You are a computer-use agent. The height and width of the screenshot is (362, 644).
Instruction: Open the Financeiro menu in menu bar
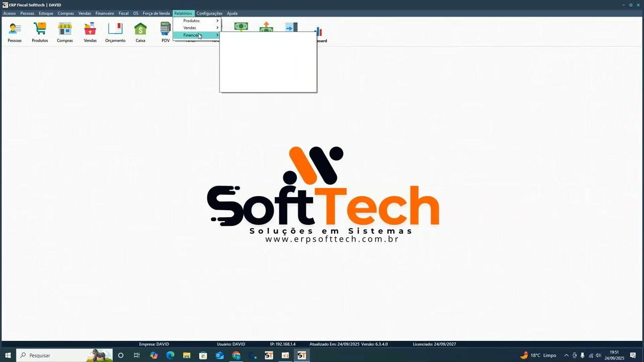point(105,14)
